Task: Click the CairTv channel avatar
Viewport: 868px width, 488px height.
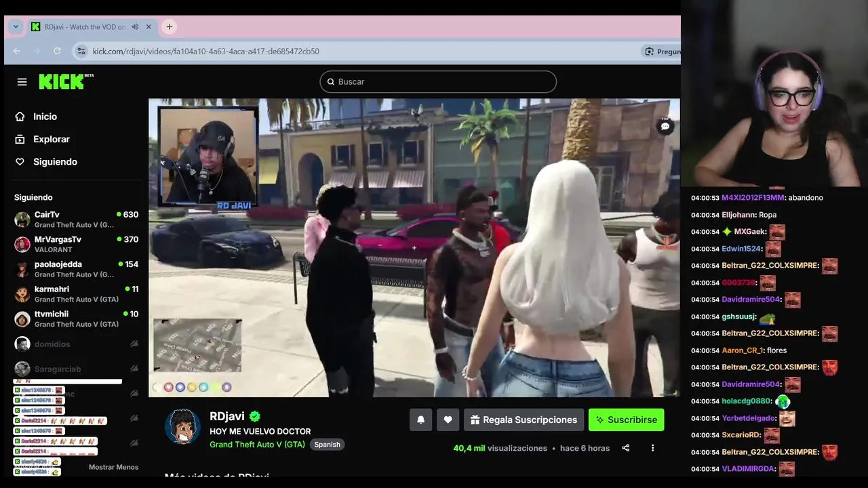Action: point(22,220)
